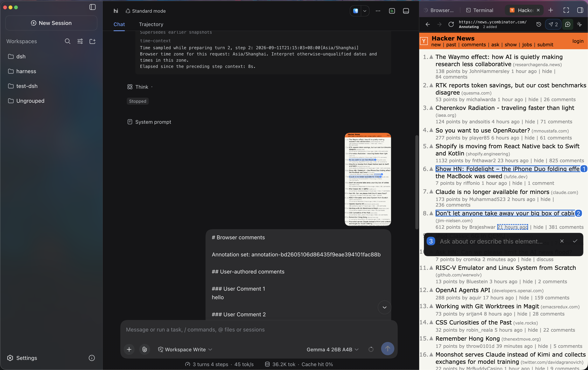
Task: Open the dsh workspace
Action: [51, 56]
